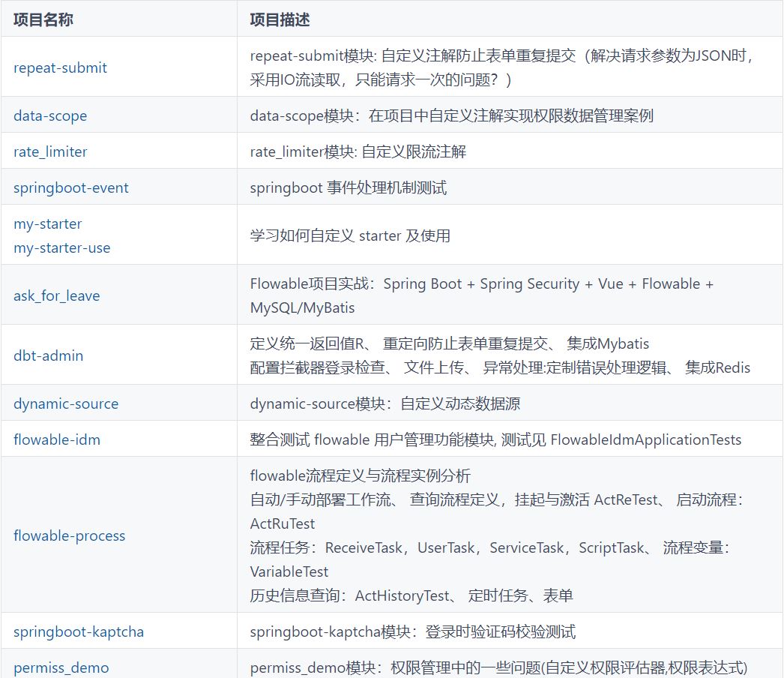The width and height of the screenshot is (784, 678).
Task: Click the rate_limiter link
Action: pyautogui.click(x=50, y=151)
